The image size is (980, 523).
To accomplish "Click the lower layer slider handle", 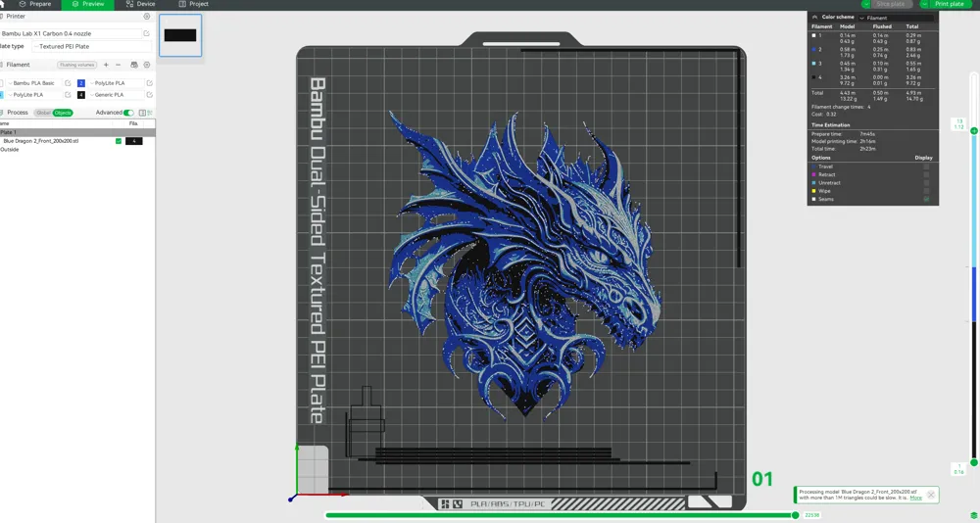I will pyautogui.click(x=974, y=463).
